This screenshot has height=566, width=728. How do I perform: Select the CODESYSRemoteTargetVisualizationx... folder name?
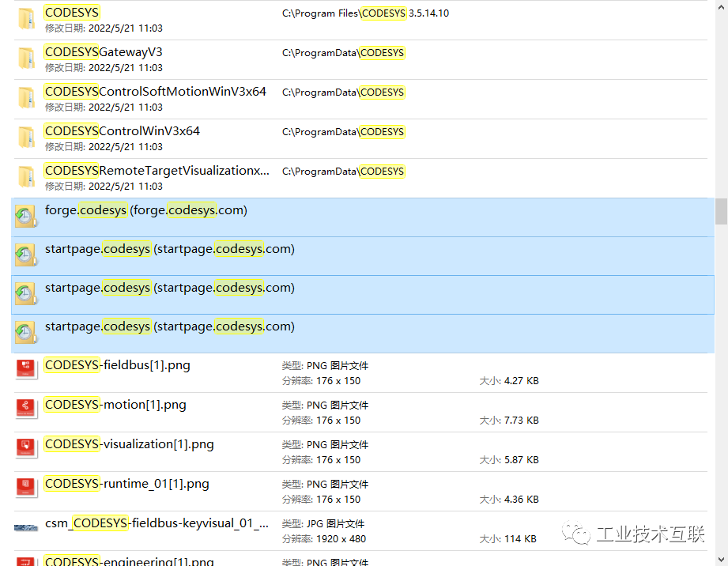click(157, 171)
